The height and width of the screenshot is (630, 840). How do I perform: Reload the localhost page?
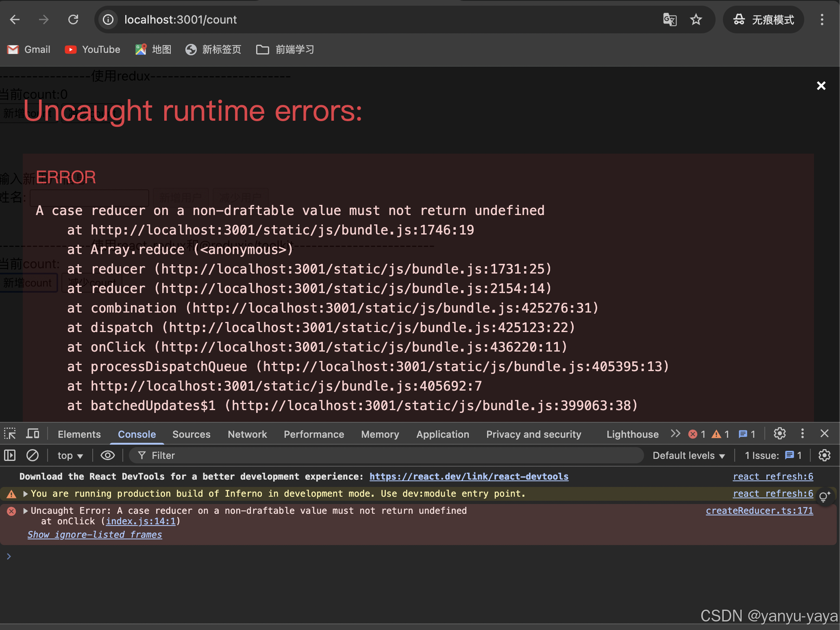(x=73, y=20)
